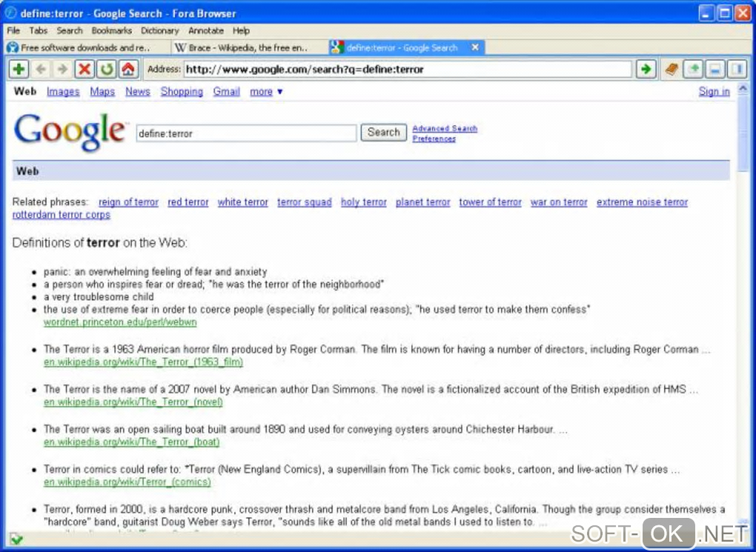Click the Google search box containing define:terror
The image size is (756, 552).
point(246,133)
